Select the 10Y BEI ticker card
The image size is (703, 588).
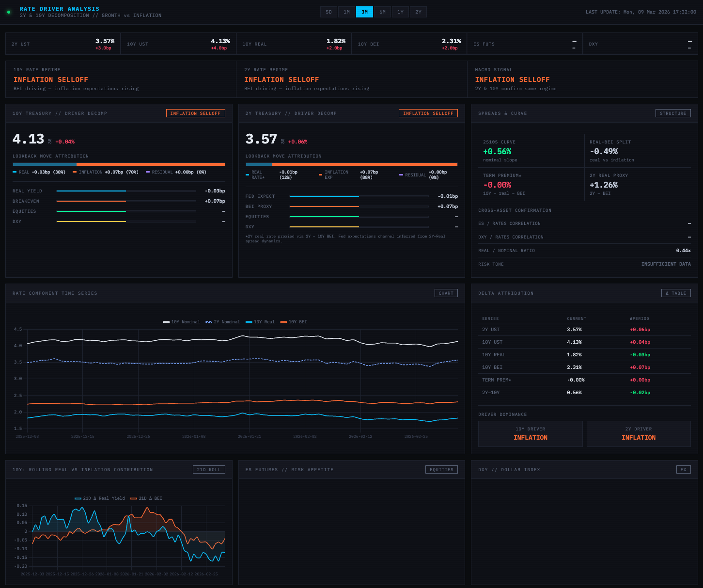pos(409,44)
